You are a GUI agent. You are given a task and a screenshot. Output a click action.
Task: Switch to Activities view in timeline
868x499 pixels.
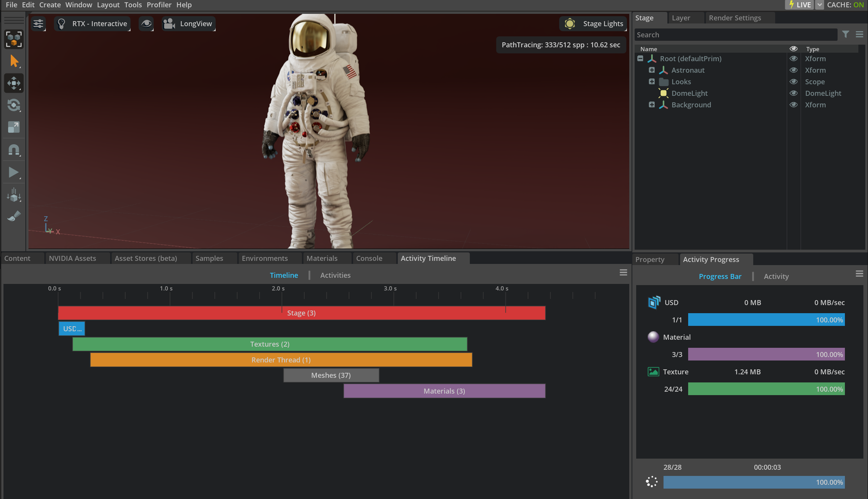335,275
